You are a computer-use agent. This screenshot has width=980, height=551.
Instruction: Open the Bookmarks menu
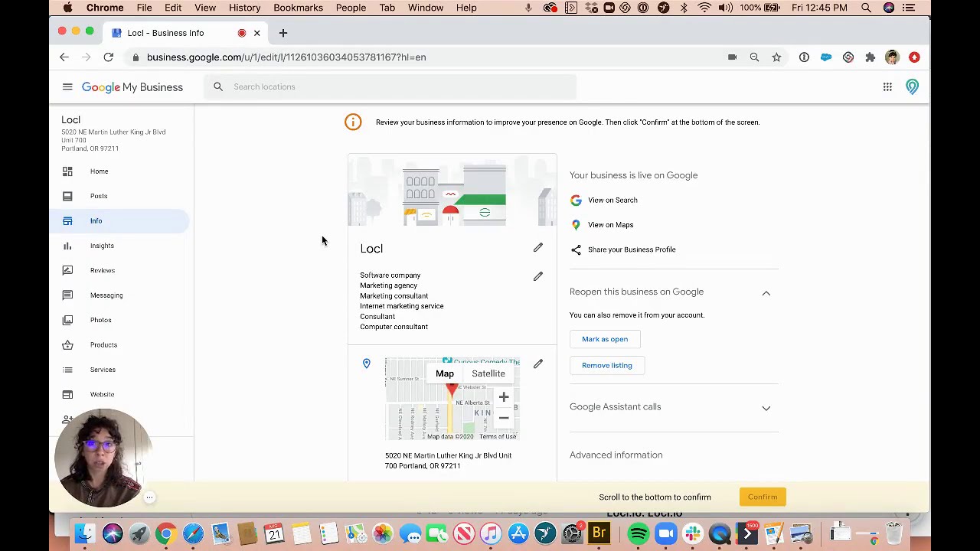pyautogui.click(x=298, y=8)
